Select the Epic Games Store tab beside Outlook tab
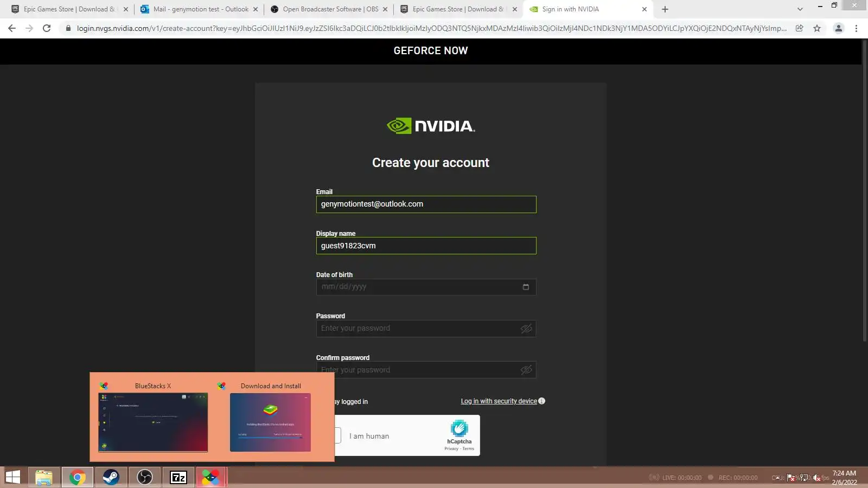 69,9
